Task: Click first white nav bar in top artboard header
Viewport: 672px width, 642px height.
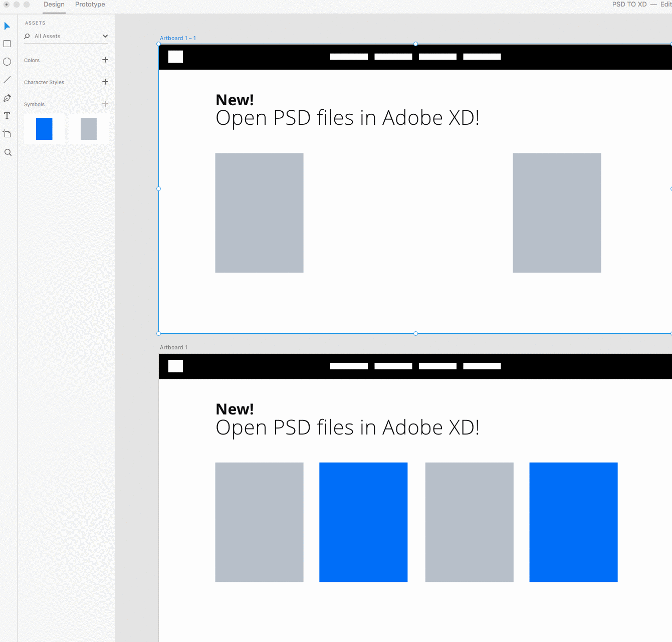Action: click(x=349, y=57)
